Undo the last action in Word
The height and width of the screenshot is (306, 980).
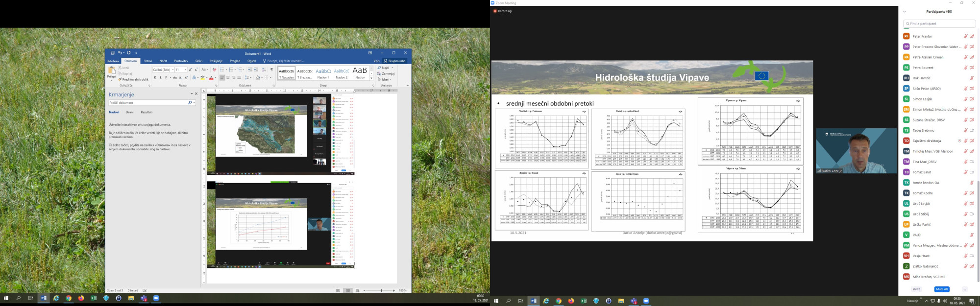coord(120,53)
